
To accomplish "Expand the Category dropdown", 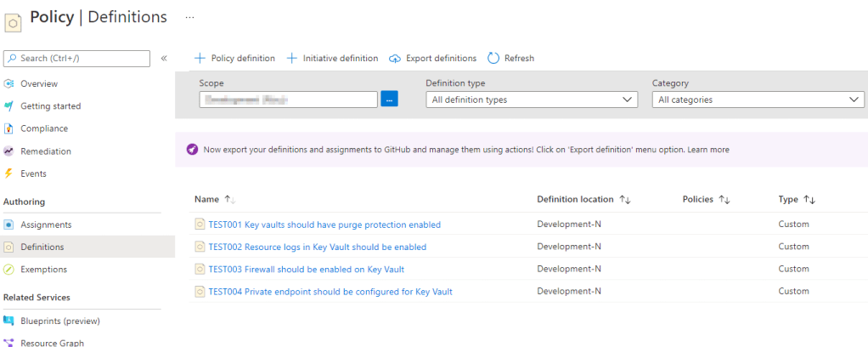I will coord(758,100).
